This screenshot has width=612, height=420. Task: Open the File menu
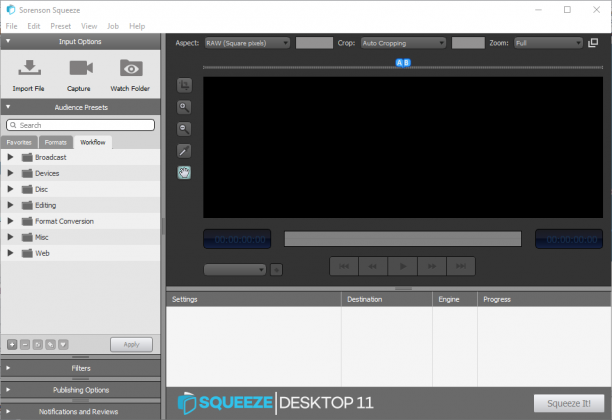click(11, 26)
